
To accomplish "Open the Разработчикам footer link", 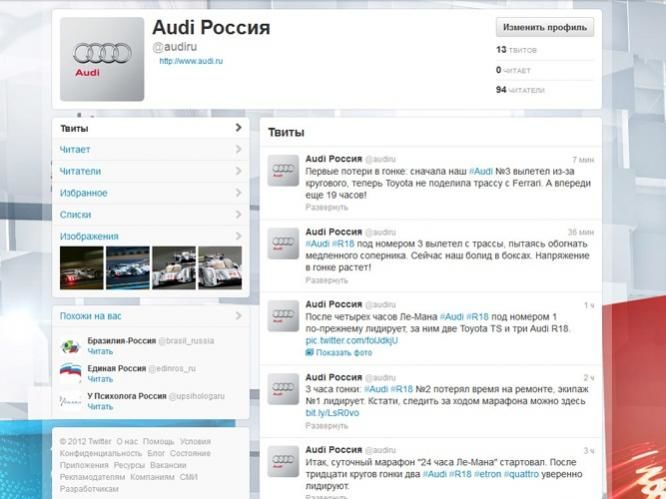I will pyautogui.click(x=89, y=489).
